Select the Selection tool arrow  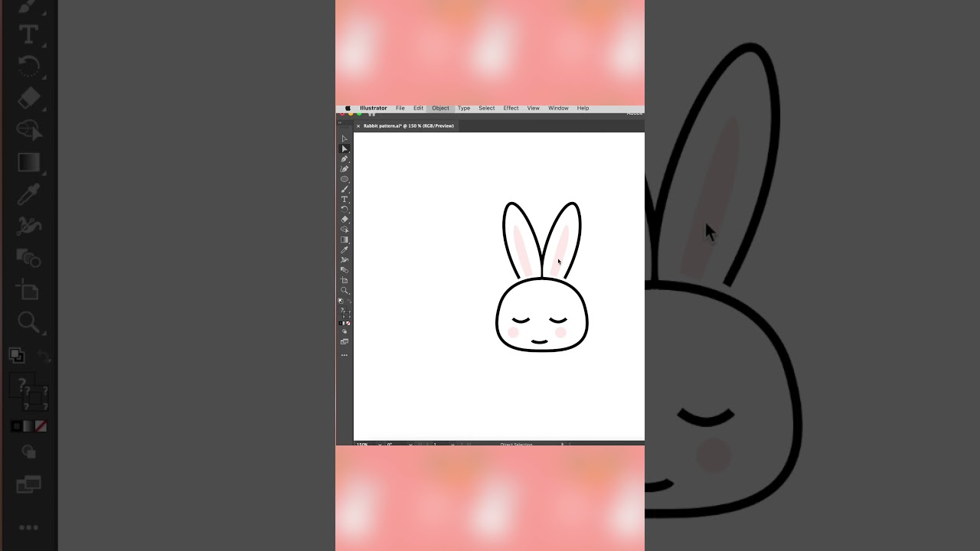345,139
